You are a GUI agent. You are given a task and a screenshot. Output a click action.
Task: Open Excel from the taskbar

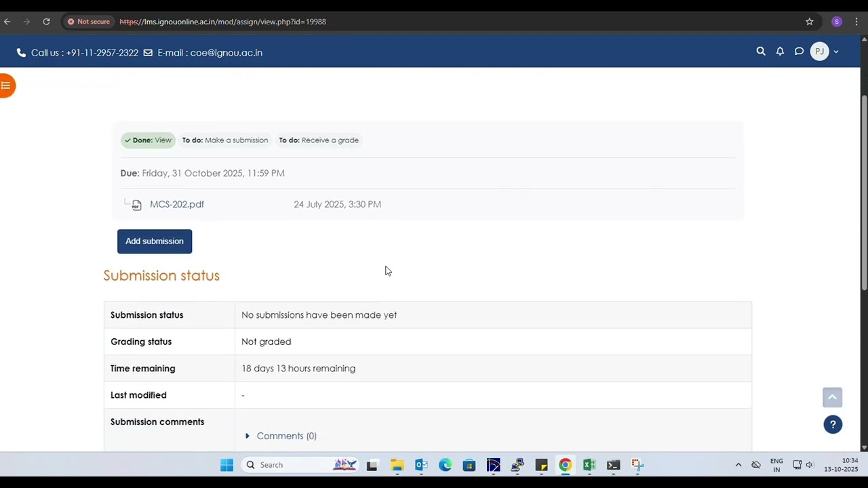589,465
